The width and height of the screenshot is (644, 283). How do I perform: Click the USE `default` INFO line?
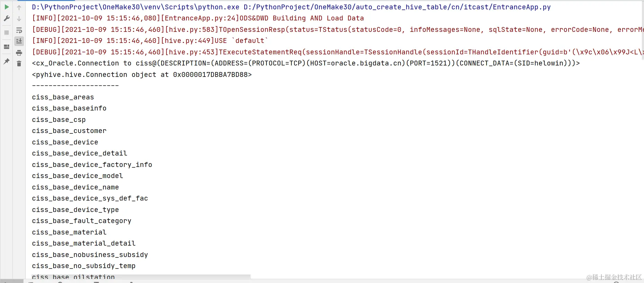pos(150,41)
